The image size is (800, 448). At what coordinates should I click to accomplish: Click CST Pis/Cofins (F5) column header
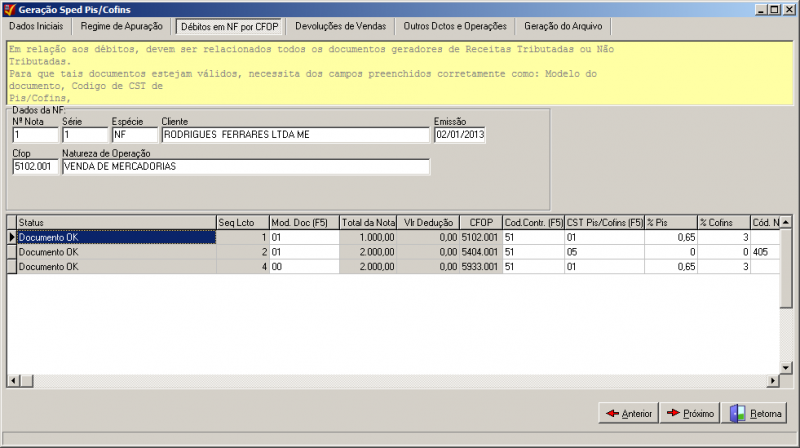click(x=605, y=222)
